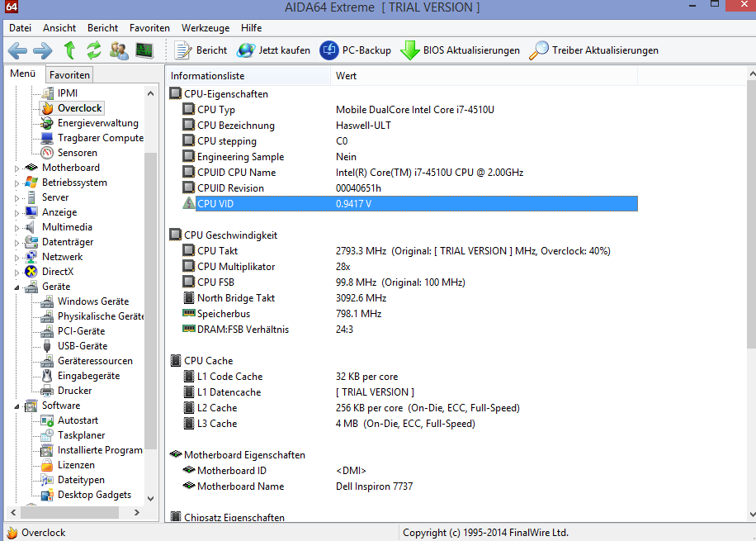This screenshot has height=541, width=756.
Task: Click the Forward navigation arrow
Action: (x=42, y=50)
